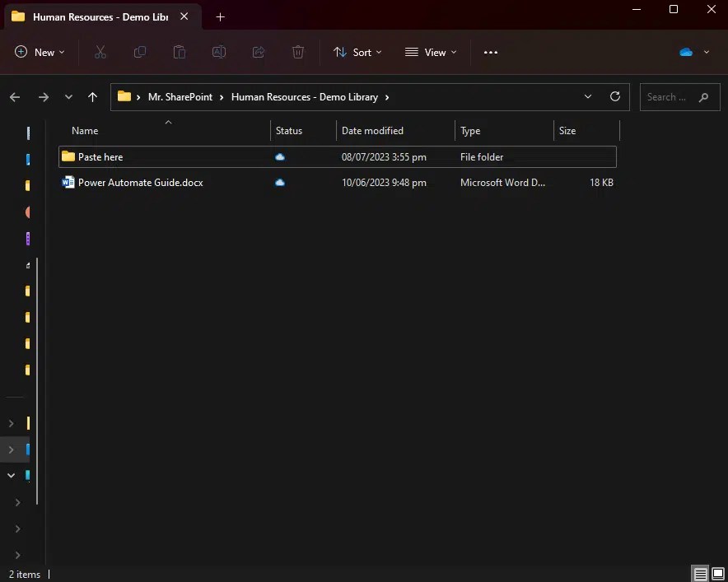Screen dimensions: 728x582
Task: Toggle sort order via the Name column header
Action: tap(85, 130)
